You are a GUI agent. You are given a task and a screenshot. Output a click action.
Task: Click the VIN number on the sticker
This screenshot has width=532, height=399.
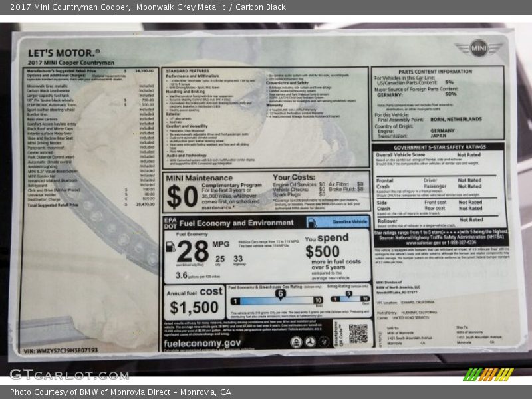61,350
